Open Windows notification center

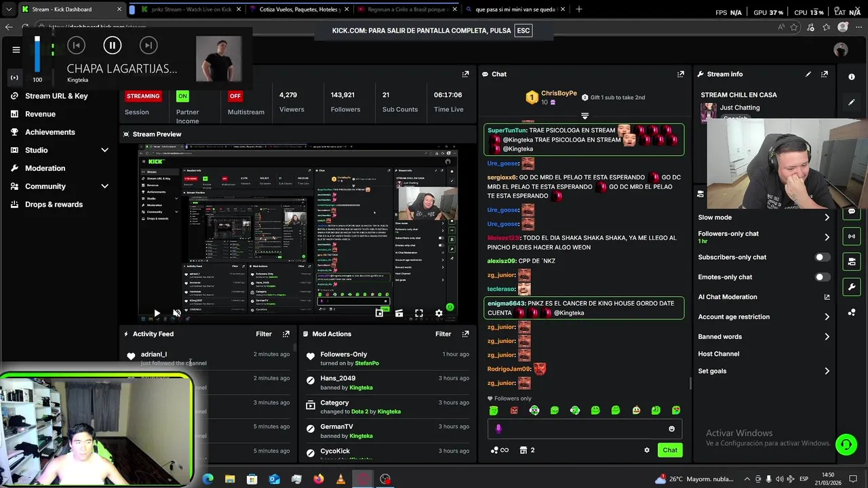[x=853, y=479]
